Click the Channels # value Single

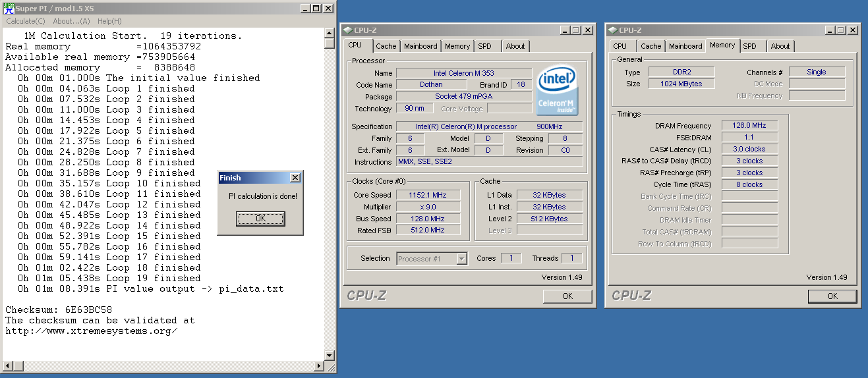pos(816,72)
